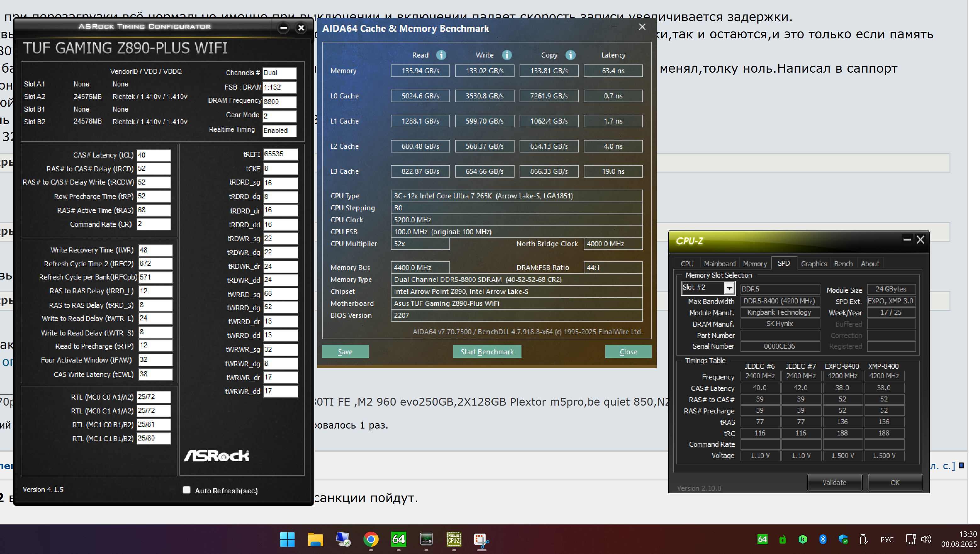
Task: Open File Explorer from taskbar
Action: (315, 539)
